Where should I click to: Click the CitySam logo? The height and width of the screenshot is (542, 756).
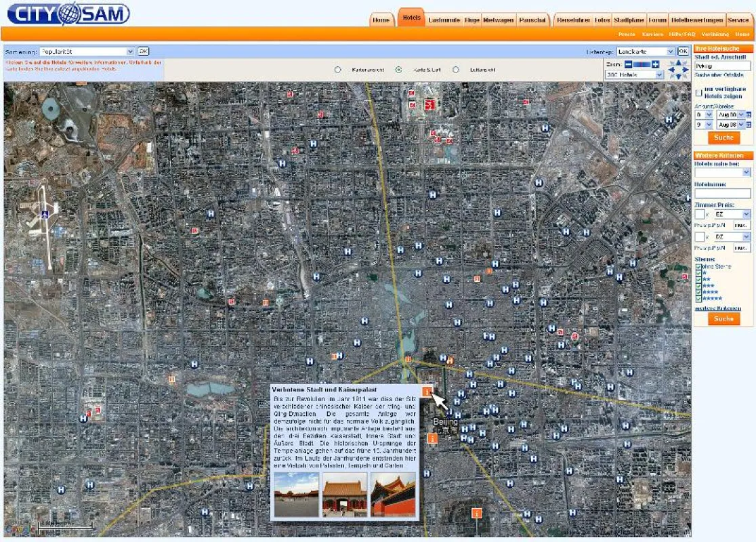pos(68,14)
